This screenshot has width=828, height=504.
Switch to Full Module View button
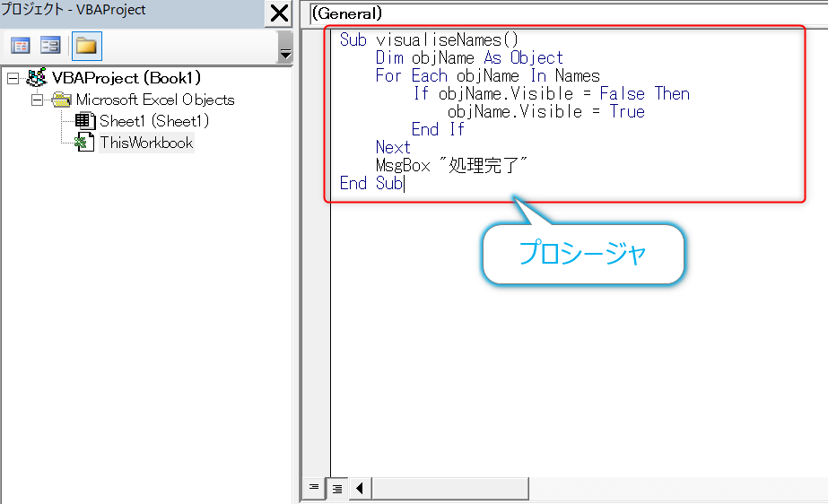pyautogui.click(x=337, y=488)
